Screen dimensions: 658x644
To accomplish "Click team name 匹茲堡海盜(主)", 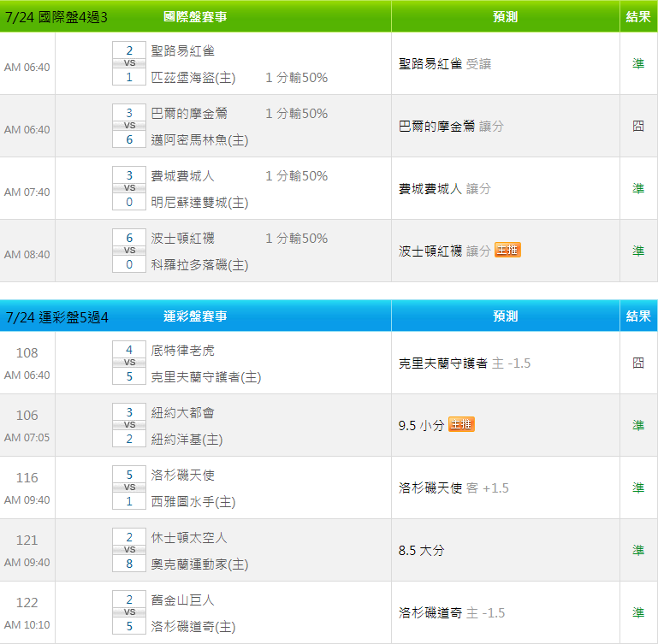I will pyautogui.click(x=193, y=78).
